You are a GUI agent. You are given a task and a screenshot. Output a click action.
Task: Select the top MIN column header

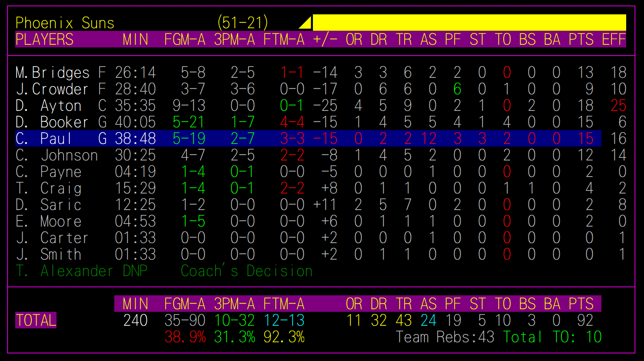coord(136,40)
